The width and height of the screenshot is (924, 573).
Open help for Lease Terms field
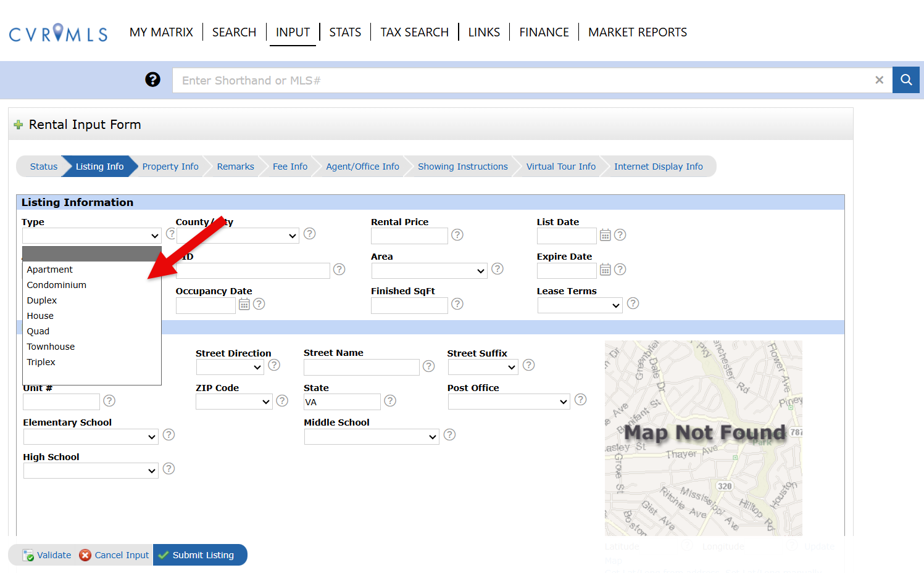coord(633,303)
